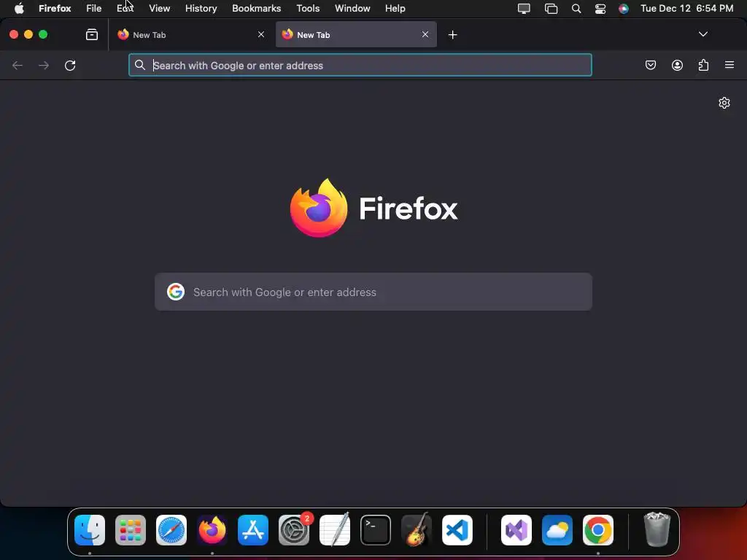Open the Help menu
Viewport: 747px width, 560px height.
[395, 9]
